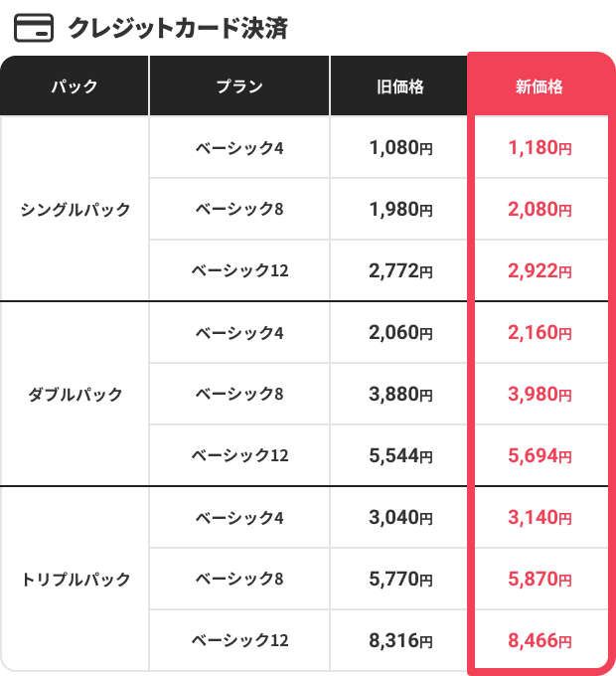Select the プラン column header
The height and width of the screenshot is (676, 616).
(239, 86)
